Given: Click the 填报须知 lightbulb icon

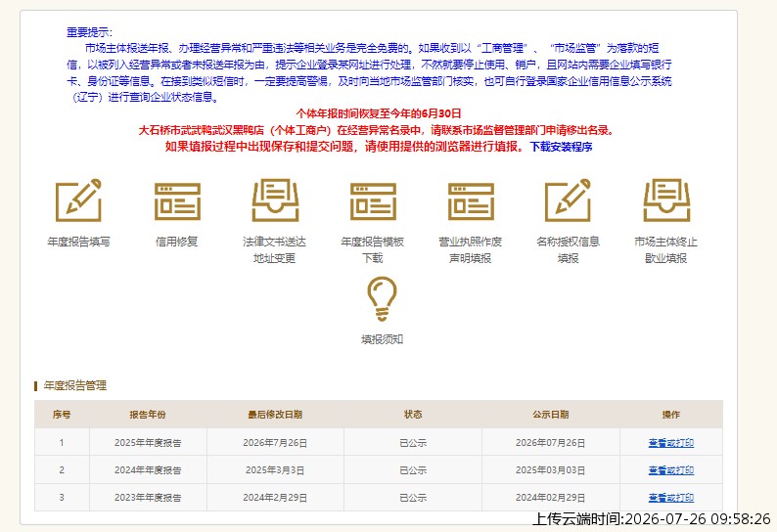Looking at the screenshot, I should click(382, 299).
